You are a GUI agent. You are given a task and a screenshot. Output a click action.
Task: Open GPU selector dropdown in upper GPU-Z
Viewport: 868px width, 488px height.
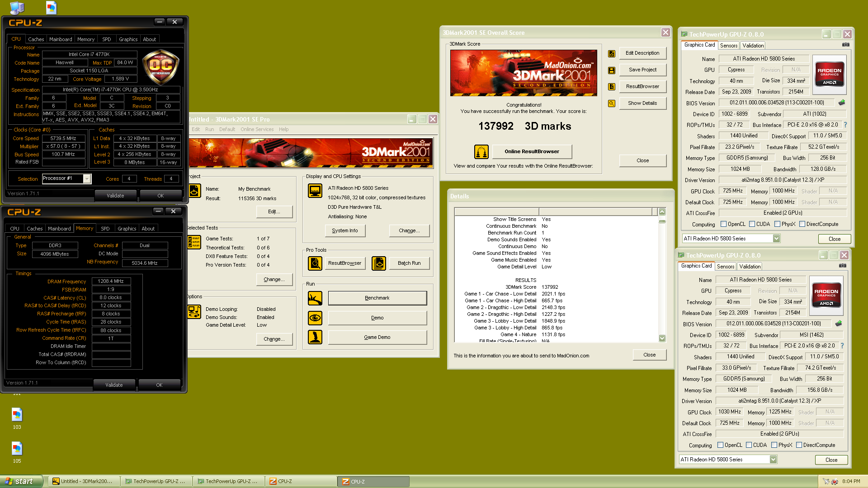pyautogui.click(x=776, y=239)
